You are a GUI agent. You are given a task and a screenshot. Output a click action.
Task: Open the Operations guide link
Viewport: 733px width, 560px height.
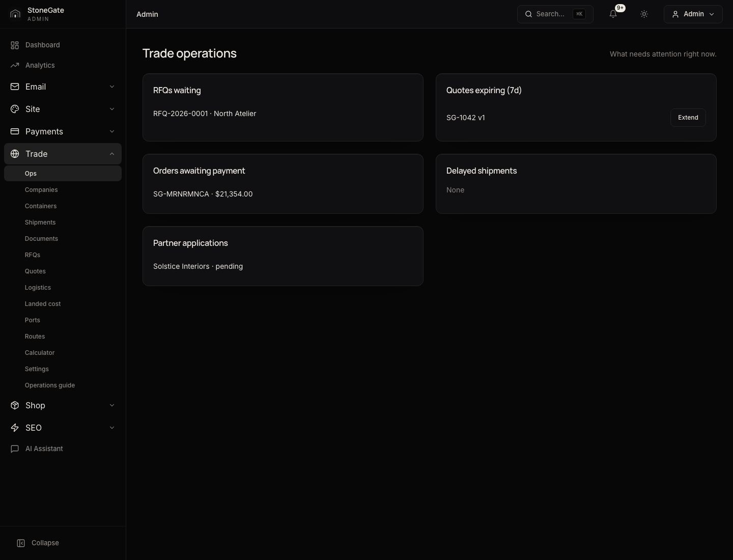(63, 385)
